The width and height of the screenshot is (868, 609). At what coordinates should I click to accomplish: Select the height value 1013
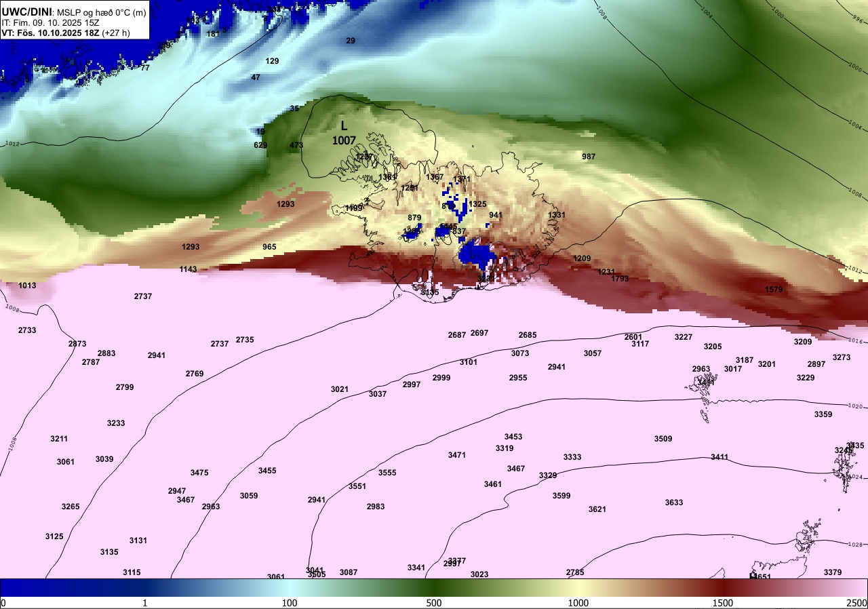(27, 286)
